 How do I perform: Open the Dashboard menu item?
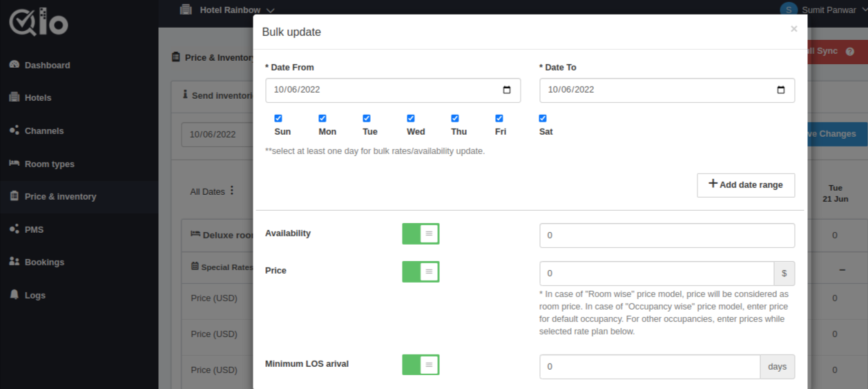click(79, 65)
